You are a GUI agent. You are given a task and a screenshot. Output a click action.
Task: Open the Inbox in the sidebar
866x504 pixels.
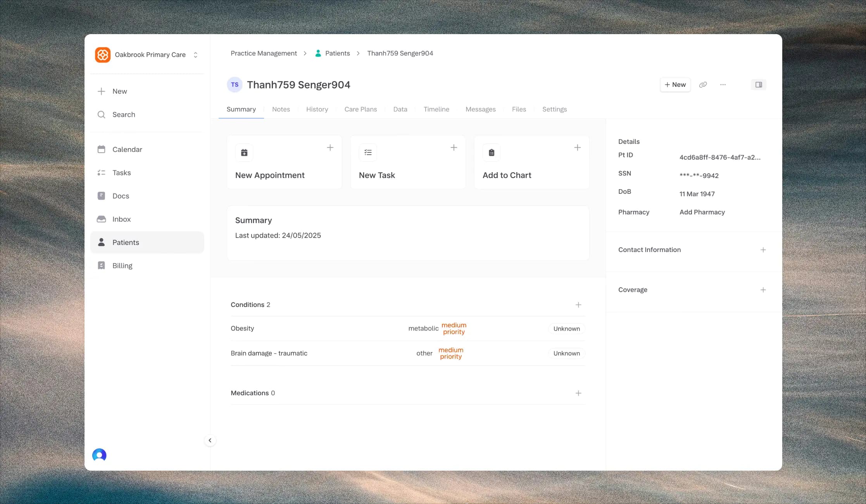click(x=121, y=219)
